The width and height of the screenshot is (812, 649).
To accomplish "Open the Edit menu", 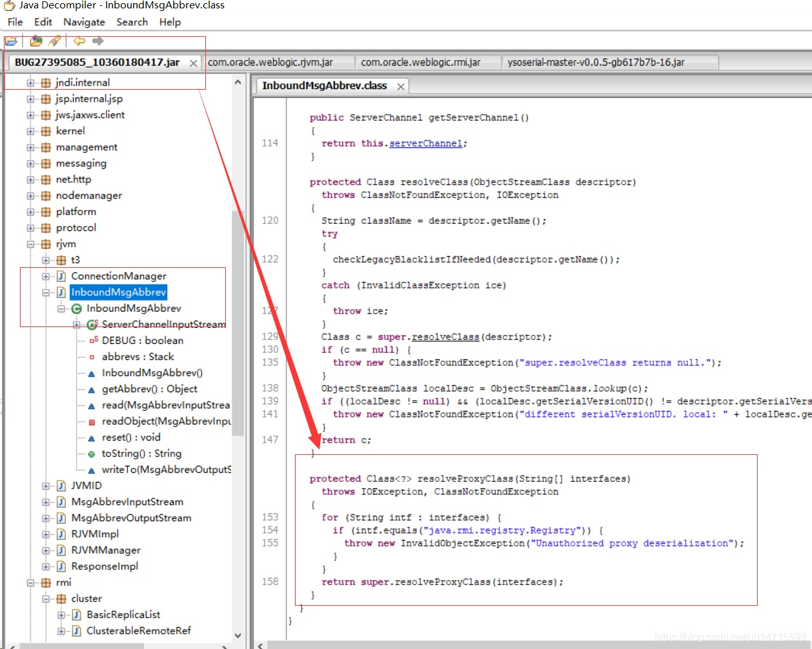I will 43,22.
